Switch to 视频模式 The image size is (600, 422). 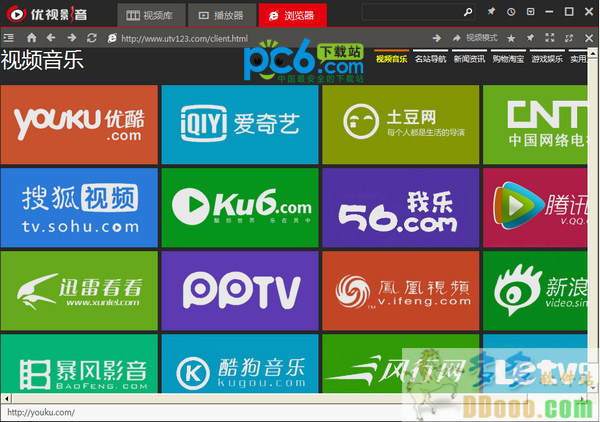click(x=474, y=38)
